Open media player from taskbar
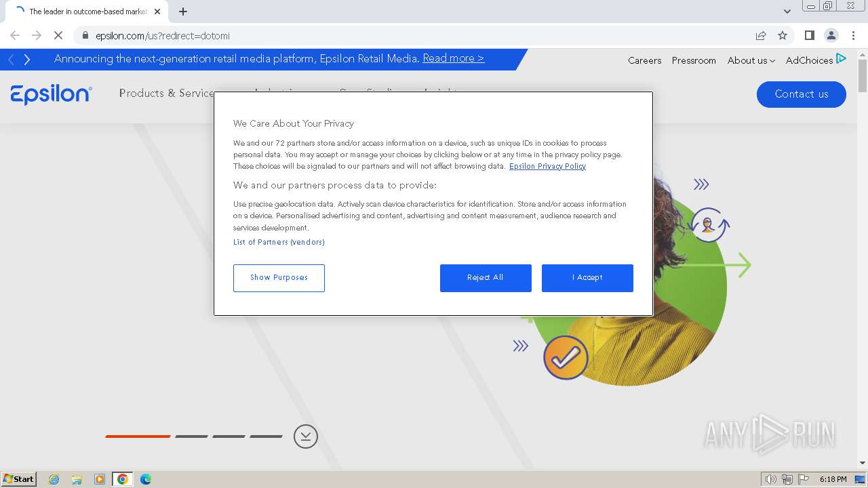Viewport: 868px width, 488px height. [x=100, y=479]
